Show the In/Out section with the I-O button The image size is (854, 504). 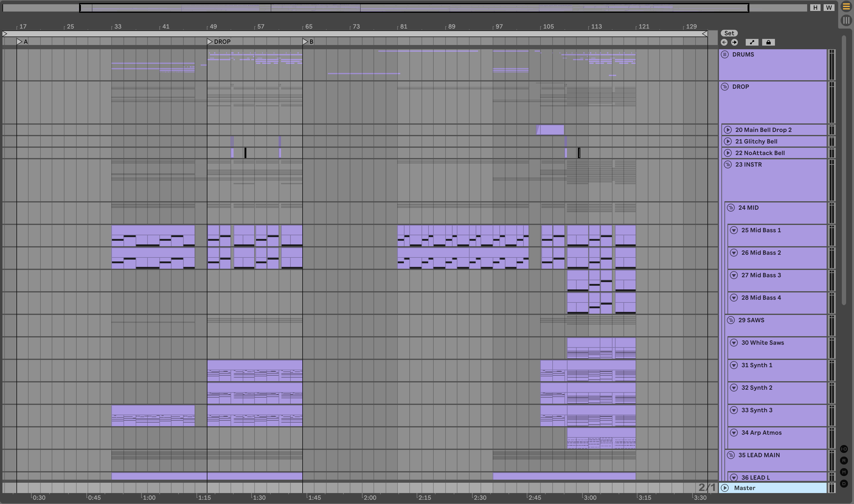coord(844,449)
